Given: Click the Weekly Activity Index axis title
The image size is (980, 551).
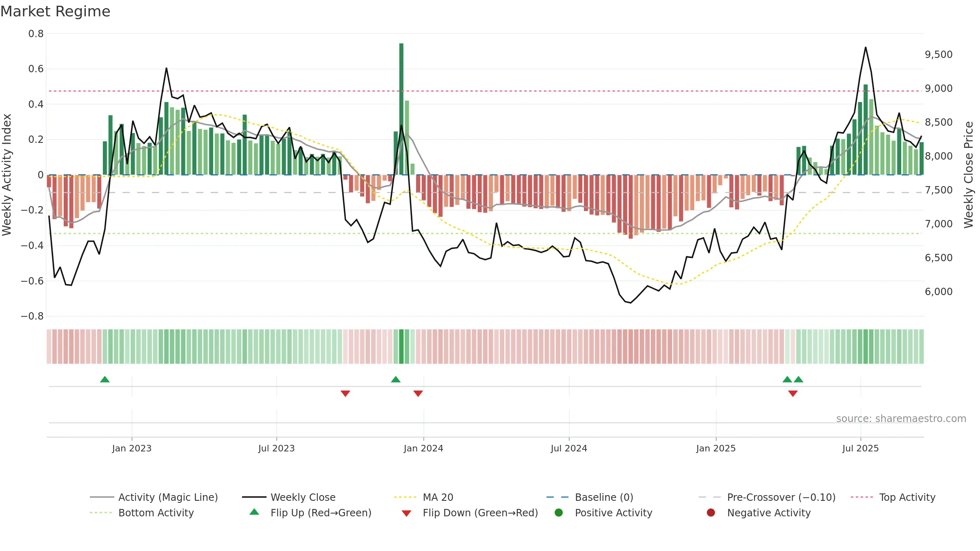Looking at the screenshot, I should point(7,175).
